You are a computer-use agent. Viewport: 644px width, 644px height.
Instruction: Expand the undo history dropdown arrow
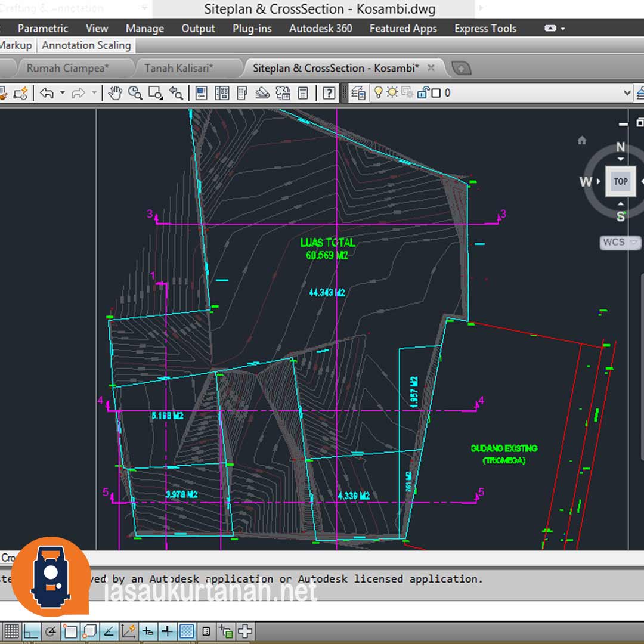[62, 93]
